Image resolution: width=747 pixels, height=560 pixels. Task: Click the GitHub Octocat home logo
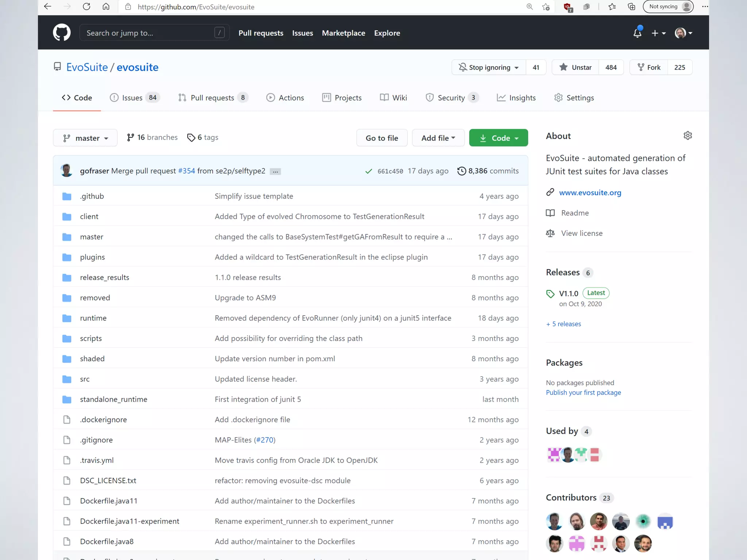[62, 33]
